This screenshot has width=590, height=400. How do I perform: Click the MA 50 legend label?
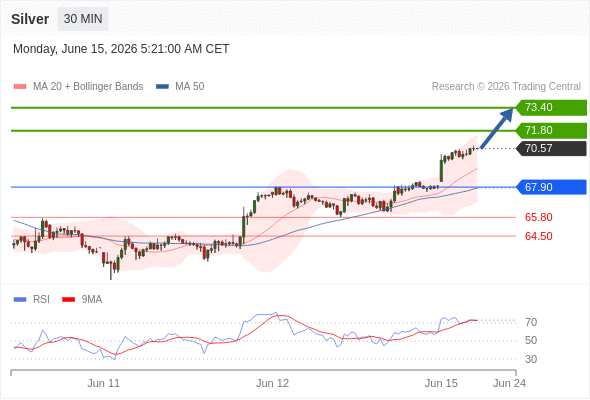tap(190, 87)
